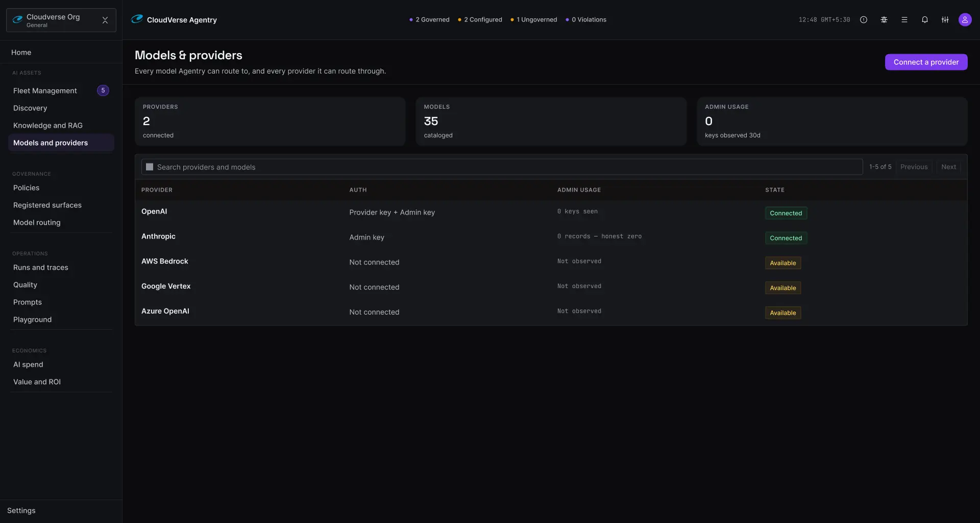Click the Previous pagination button
Viewport: 980px width, 523px height.
coord(914,167)
